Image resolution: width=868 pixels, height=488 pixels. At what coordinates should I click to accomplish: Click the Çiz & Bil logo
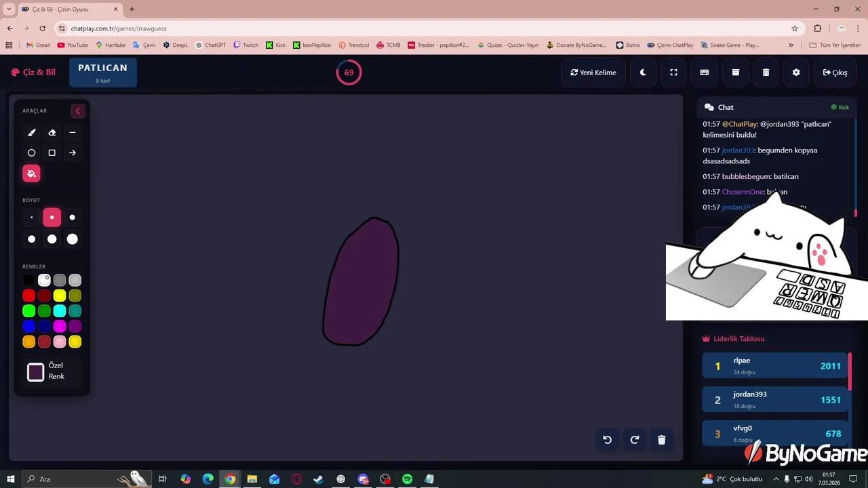[x=33, y=73]
